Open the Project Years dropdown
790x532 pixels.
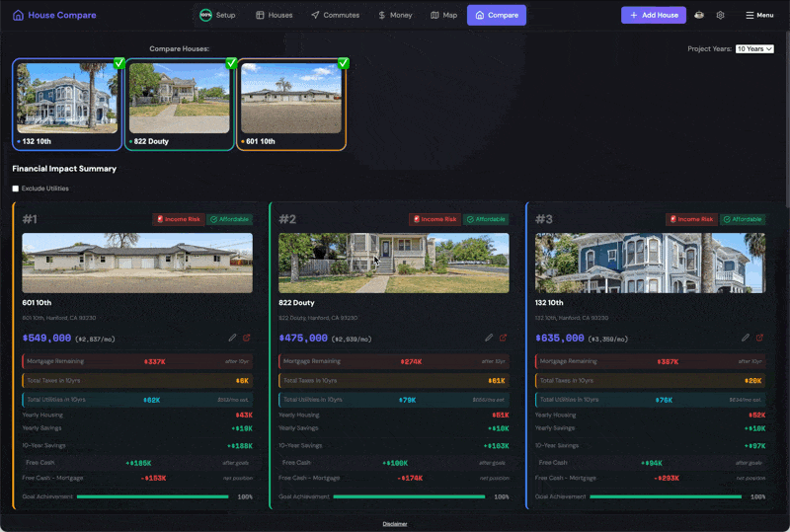753,48
